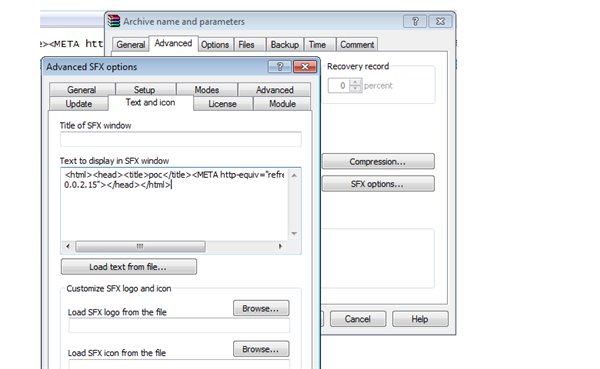Click the text box scroll down arrow
600x369 pixels.
294,233
